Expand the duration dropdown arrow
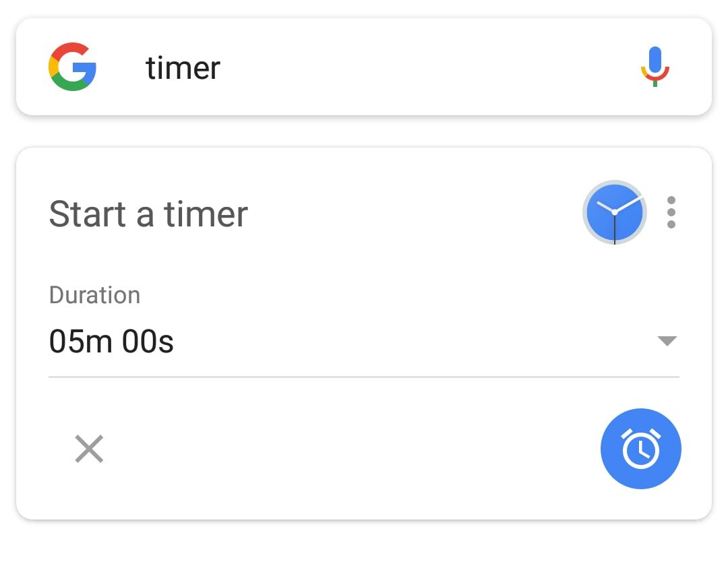Image resolution: width=728 pixels, height=562 pixels. coord(667,341)
